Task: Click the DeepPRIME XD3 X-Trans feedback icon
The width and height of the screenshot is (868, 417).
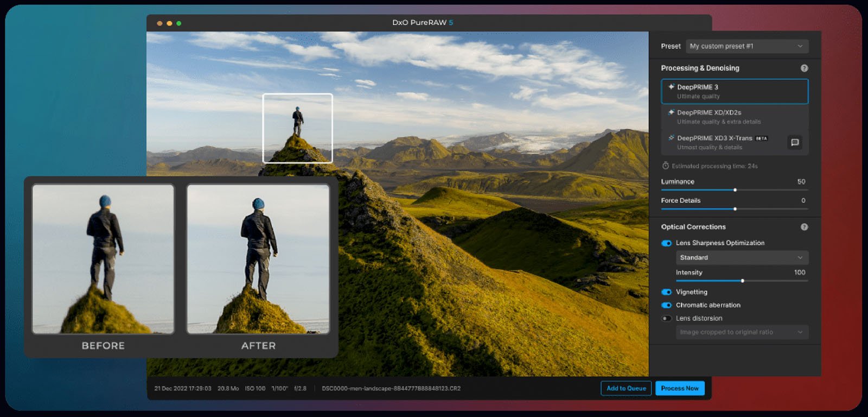Action: [795, 142]
